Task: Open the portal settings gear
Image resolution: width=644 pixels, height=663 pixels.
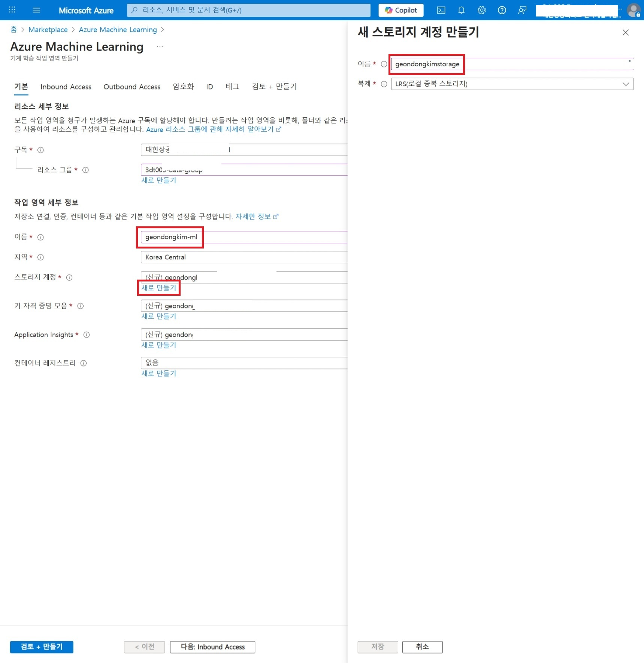Action: [481, 10]
